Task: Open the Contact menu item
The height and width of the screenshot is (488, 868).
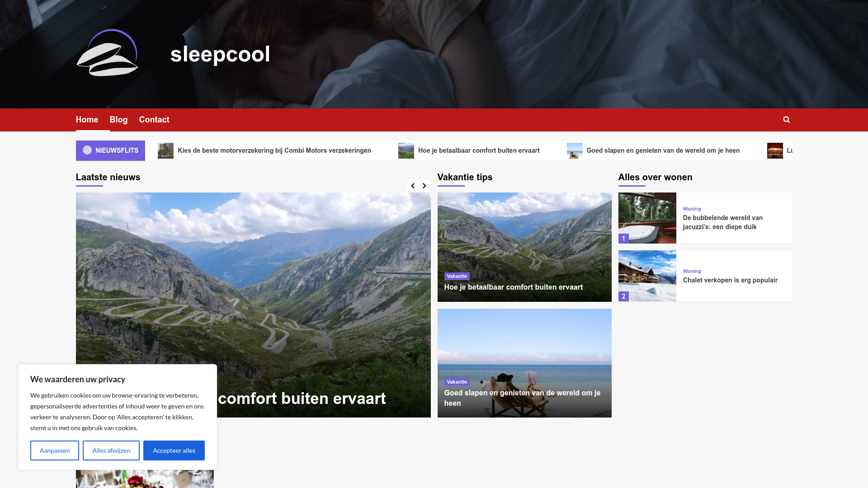Action: coord(154,120)
